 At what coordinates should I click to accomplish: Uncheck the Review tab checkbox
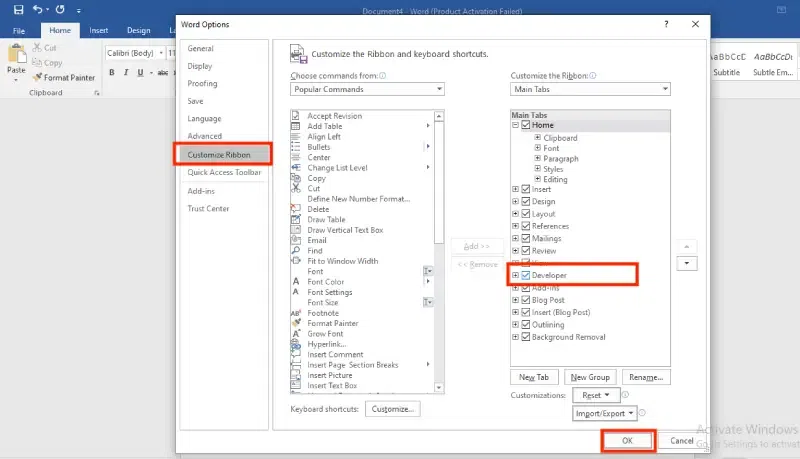[526, 251]
